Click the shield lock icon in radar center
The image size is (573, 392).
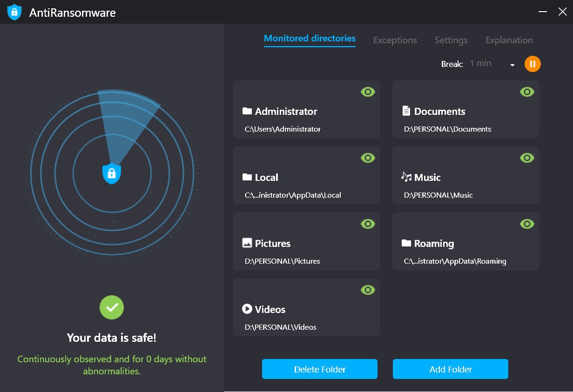click(111, 173)
